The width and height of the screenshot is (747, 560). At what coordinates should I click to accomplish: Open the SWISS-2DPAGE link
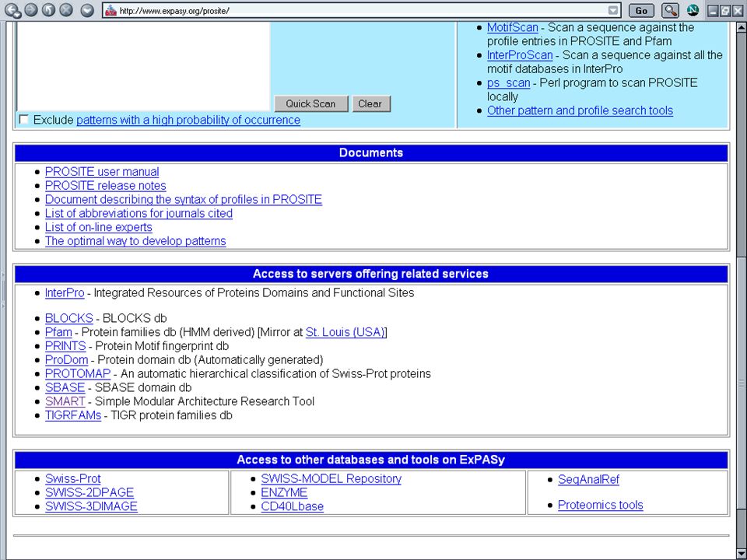click(x=89, y=492)
